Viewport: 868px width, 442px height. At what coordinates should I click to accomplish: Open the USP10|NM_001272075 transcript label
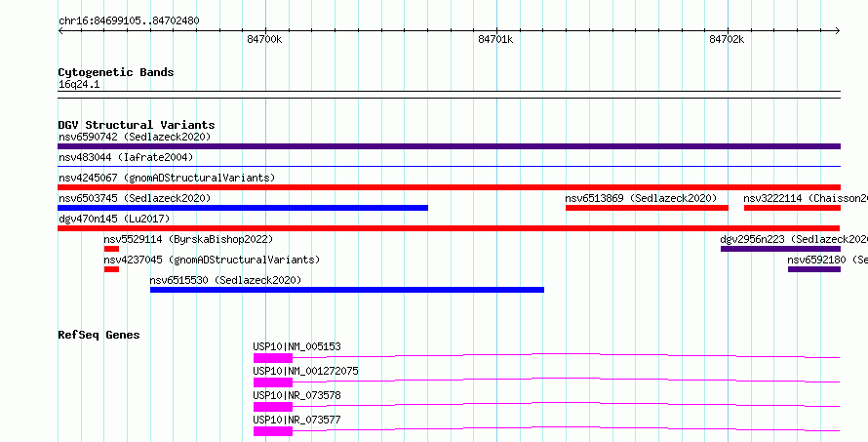coord(305,371)
